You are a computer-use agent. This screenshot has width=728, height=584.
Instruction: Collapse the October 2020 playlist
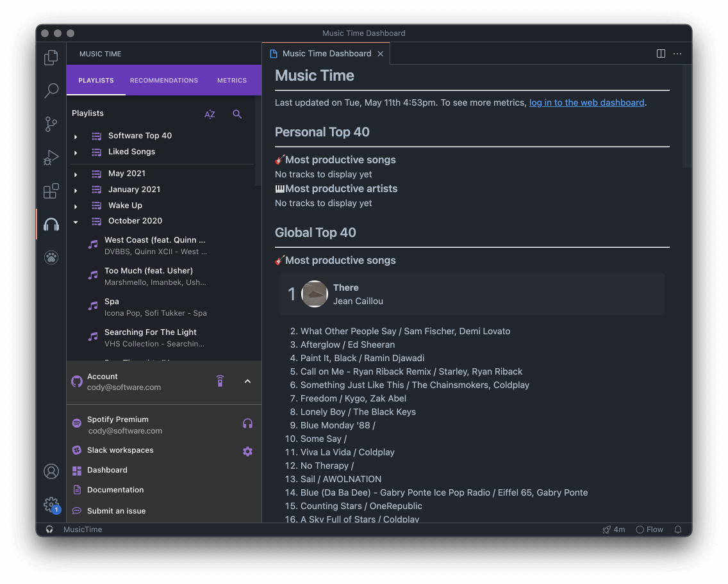76,221
